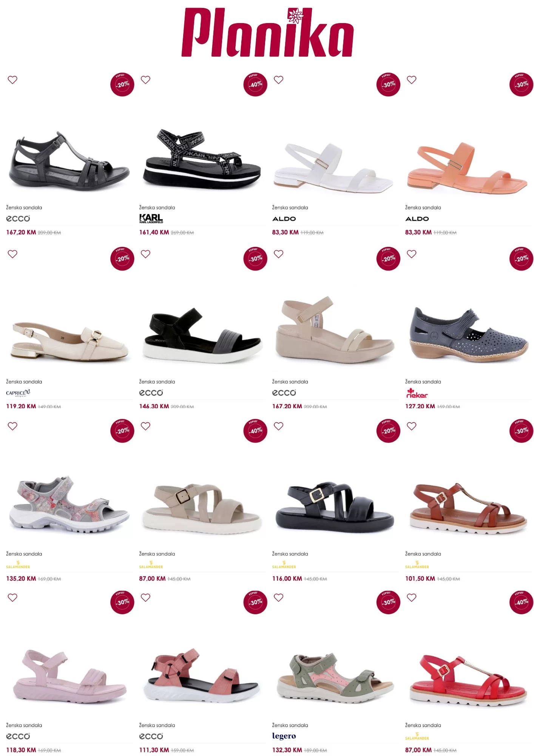This screenshot has height=756, width=534.
Task: Click -20% badge on black Ecco T-strap sandal
Action: click(122, 84)
